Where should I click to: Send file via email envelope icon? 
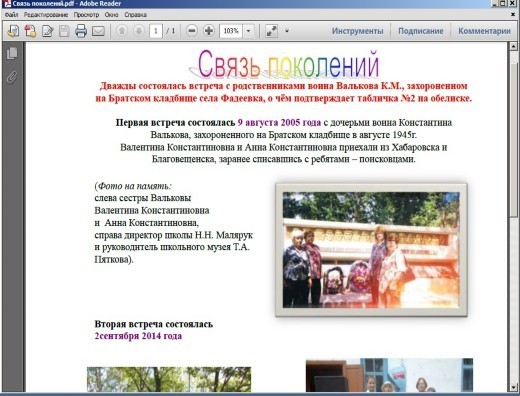click(98, 31)
